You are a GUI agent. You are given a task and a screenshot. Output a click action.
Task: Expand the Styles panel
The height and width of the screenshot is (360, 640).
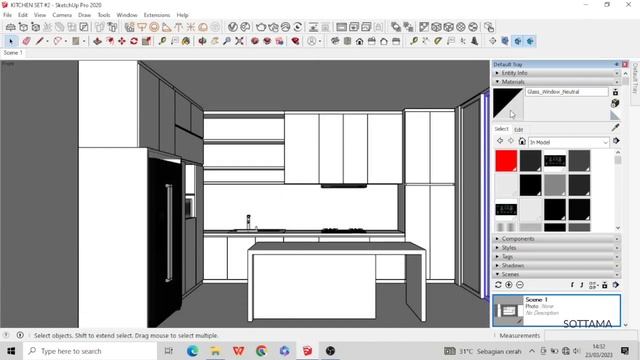(556, 248)
